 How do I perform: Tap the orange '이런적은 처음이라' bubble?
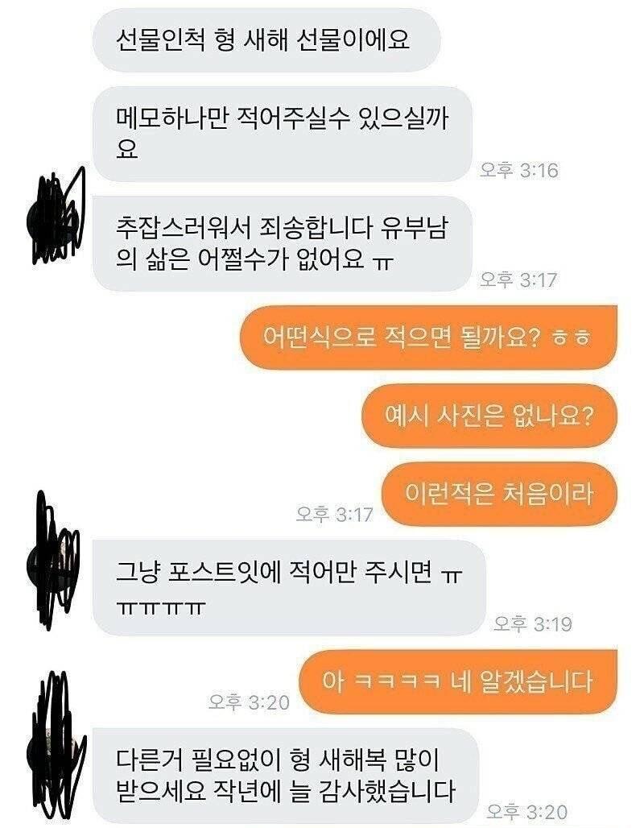coord(499,494)
